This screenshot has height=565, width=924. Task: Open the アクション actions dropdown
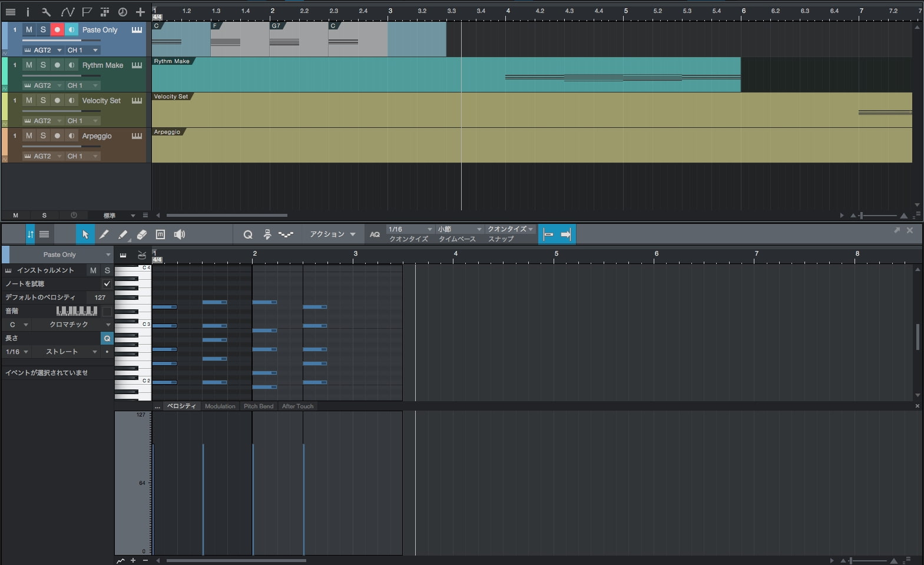coord(333,234)
